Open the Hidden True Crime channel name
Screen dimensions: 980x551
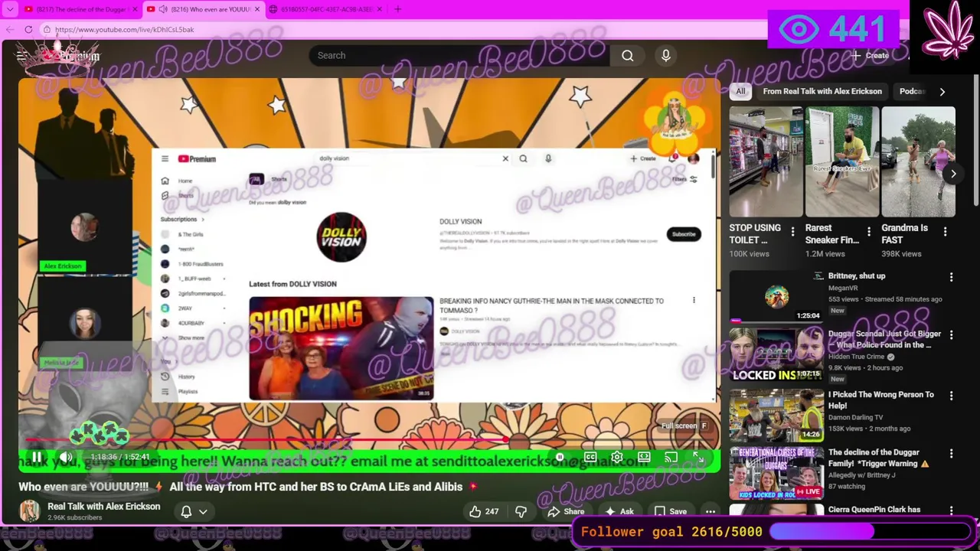point(856,357)
